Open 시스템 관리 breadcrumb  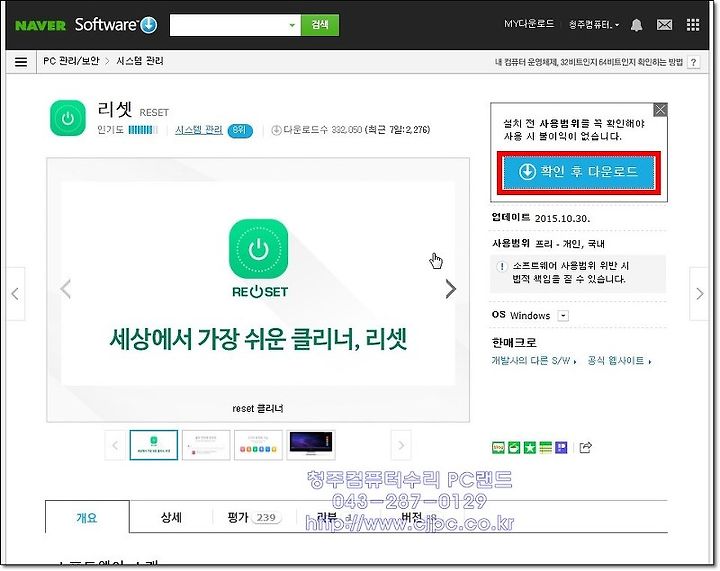pyautogui.click(x=140, y=61)
